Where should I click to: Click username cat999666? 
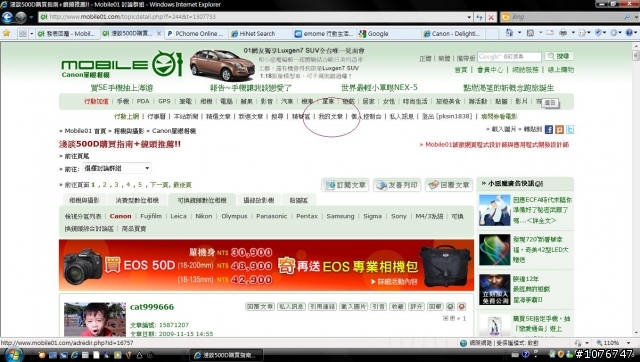(152, 307)
